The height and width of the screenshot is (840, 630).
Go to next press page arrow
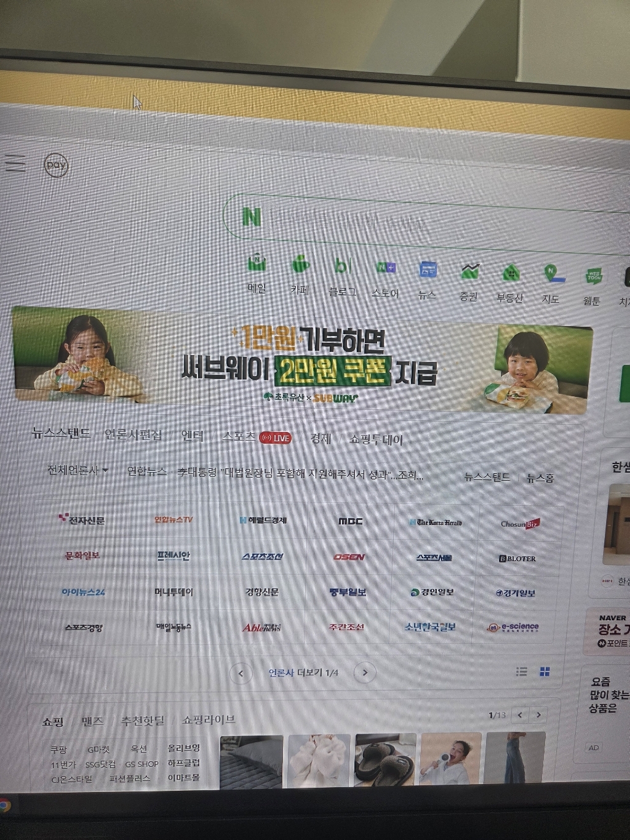point(365,672)
